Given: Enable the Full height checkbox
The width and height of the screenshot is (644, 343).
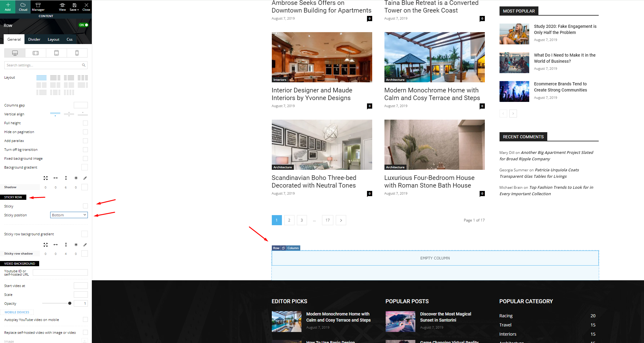Looking at the screenshot, I should point(85,123).
